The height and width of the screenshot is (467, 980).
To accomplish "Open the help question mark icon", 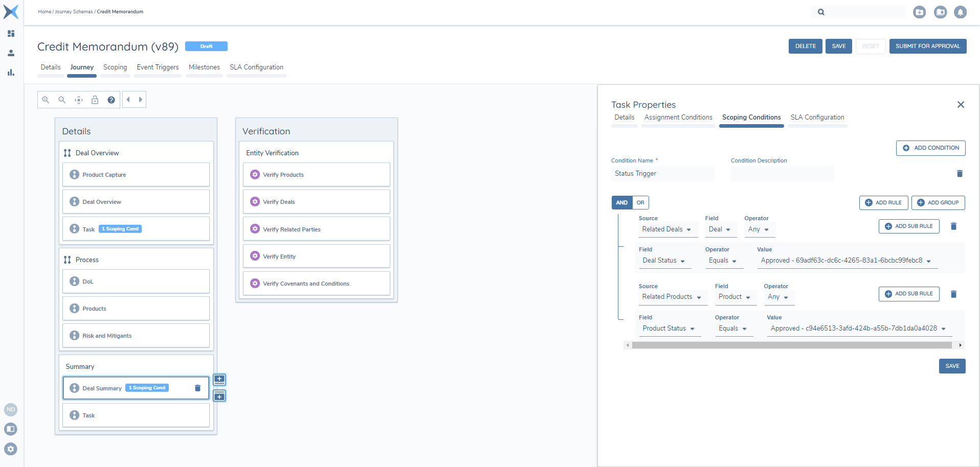I will [x=111, y=100].
